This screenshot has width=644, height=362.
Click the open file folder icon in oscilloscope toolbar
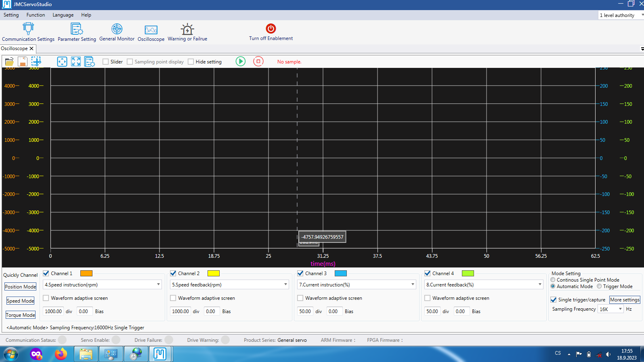[9, 62]
